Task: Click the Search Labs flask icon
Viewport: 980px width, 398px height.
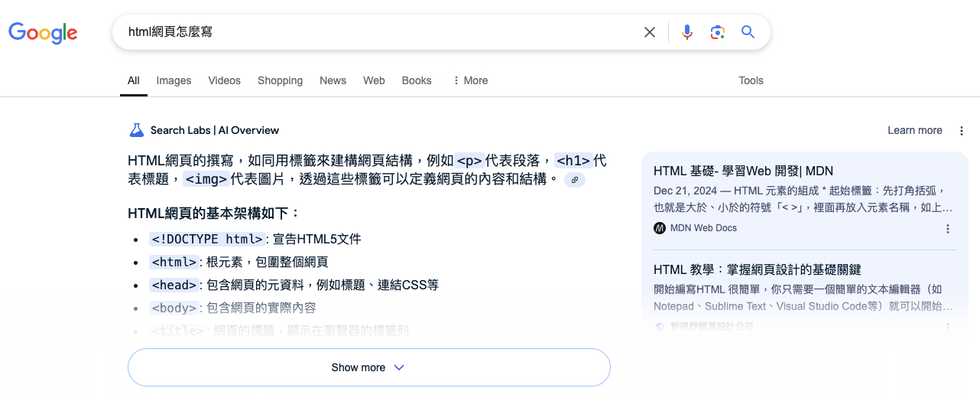Action: tap(137, 130)
